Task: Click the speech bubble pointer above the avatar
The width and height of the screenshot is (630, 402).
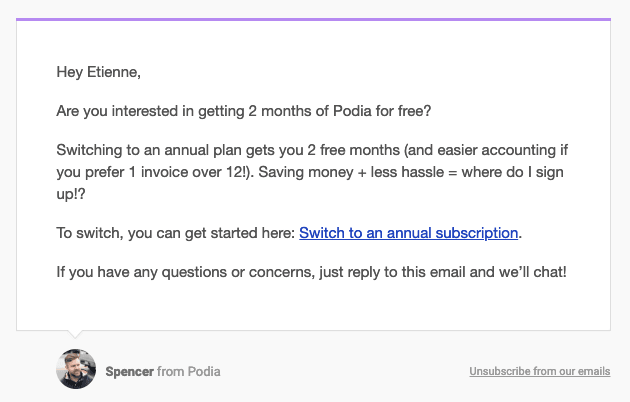Action: [x=75, y=334]
